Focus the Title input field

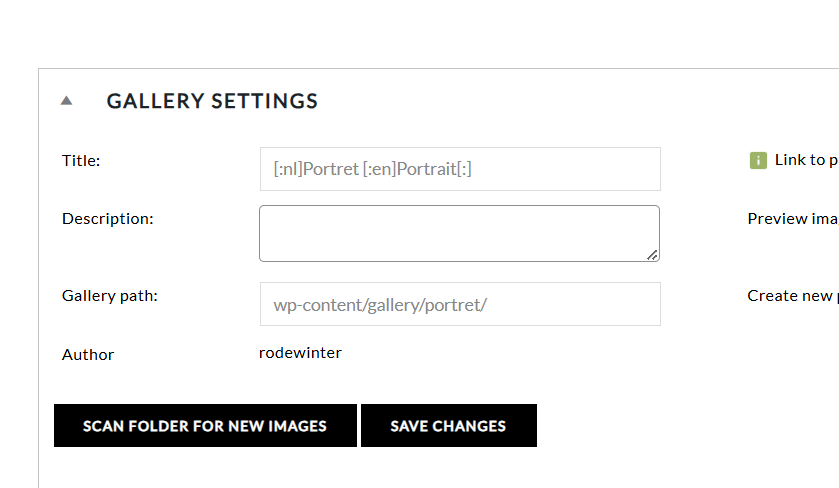[460, 169]
